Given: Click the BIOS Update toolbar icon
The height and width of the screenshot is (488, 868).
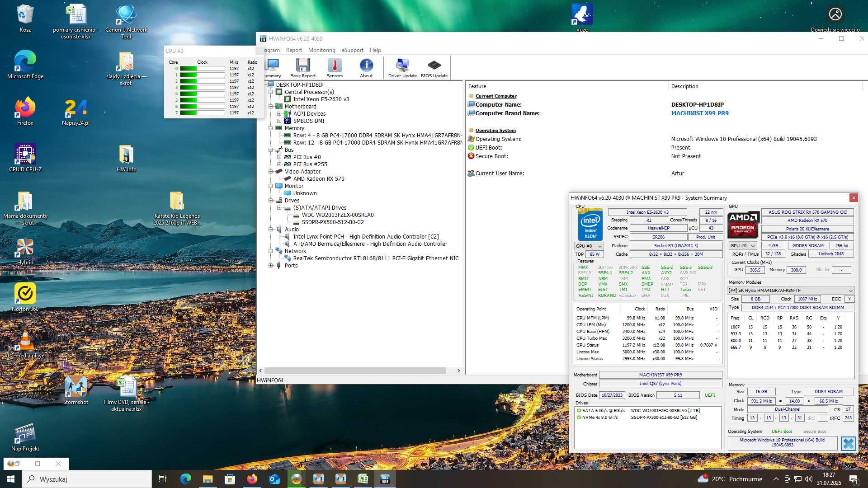Looking at the screenshot, I should pyautogui.click(x=434, y=68).
